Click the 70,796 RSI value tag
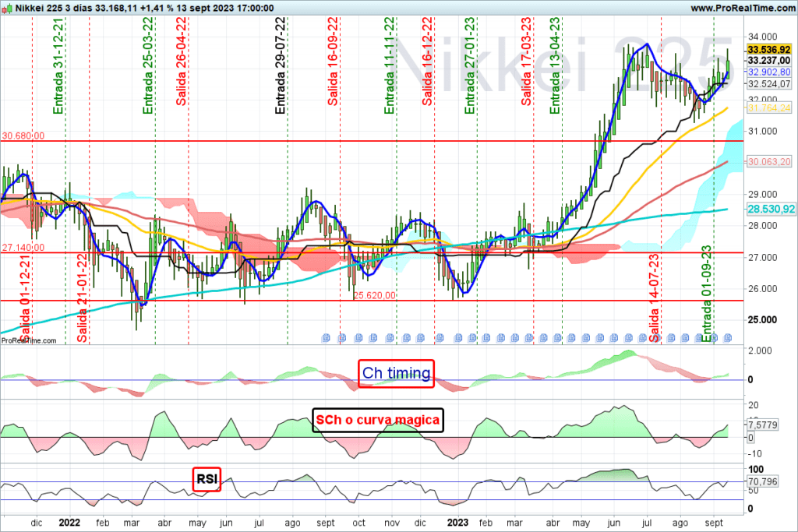Viewport: 798px width, 532px height. pos(762,481)
